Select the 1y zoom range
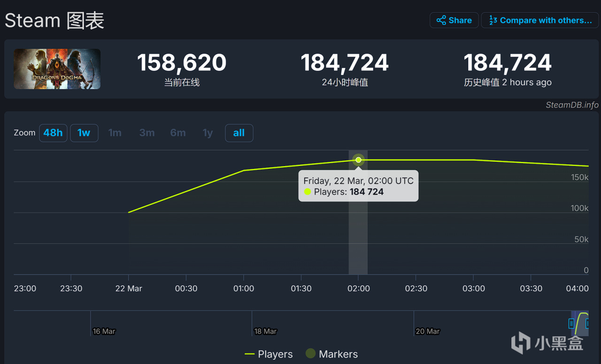Viewport: 601px width, 364px height. click(x=208, y=133)
